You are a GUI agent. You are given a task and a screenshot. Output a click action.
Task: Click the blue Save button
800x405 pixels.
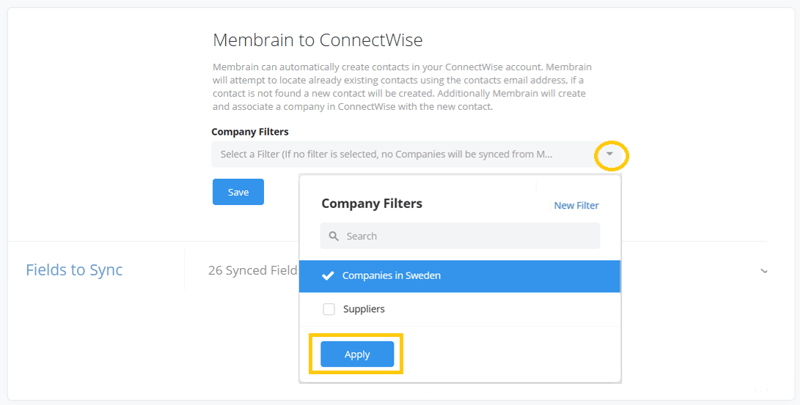(238, 192)
